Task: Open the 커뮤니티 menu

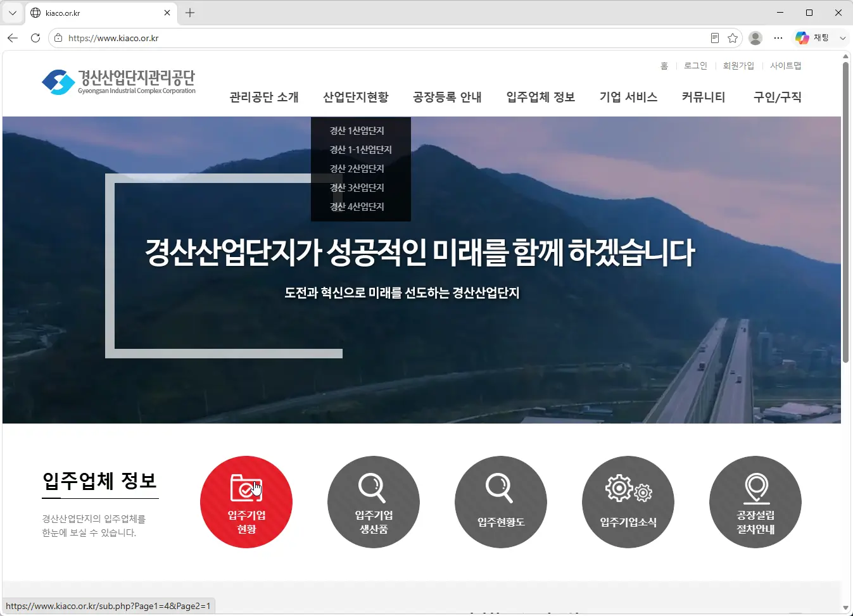Action: 704,97
